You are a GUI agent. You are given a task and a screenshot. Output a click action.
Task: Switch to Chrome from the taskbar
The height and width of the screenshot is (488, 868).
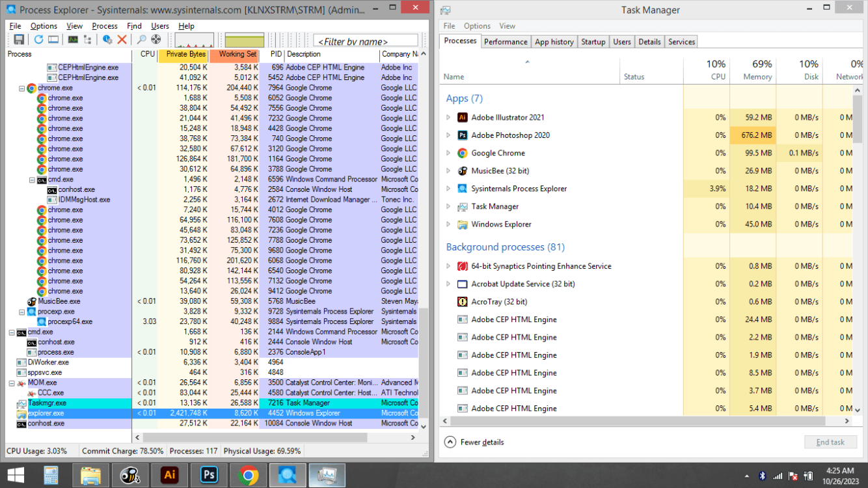(248, 475)
